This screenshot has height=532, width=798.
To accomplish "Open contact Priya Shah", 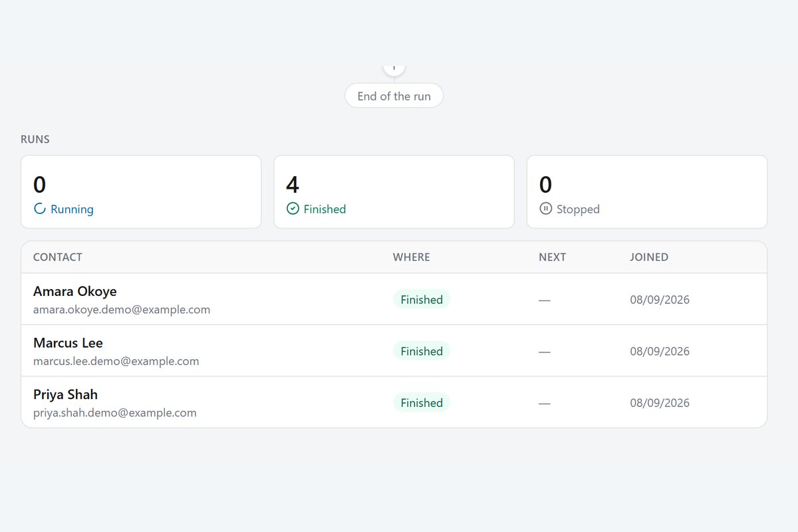I will tap(65, 394).
